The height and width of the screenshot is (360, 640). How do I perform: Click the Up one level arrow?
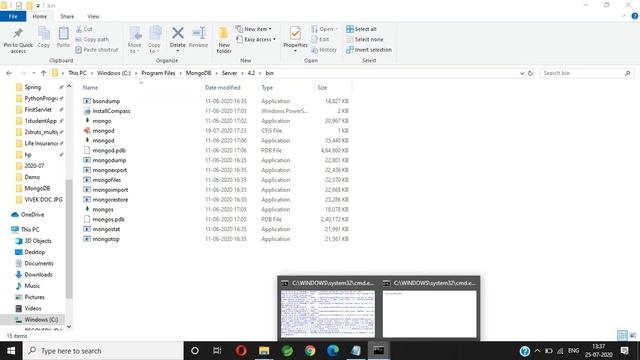point(43,73)
